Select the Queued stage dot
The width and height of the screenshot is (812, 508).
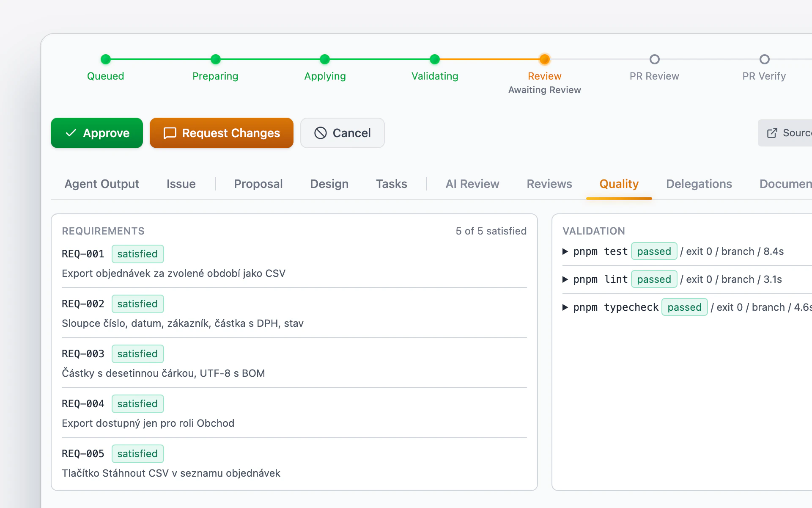point(106,59)
